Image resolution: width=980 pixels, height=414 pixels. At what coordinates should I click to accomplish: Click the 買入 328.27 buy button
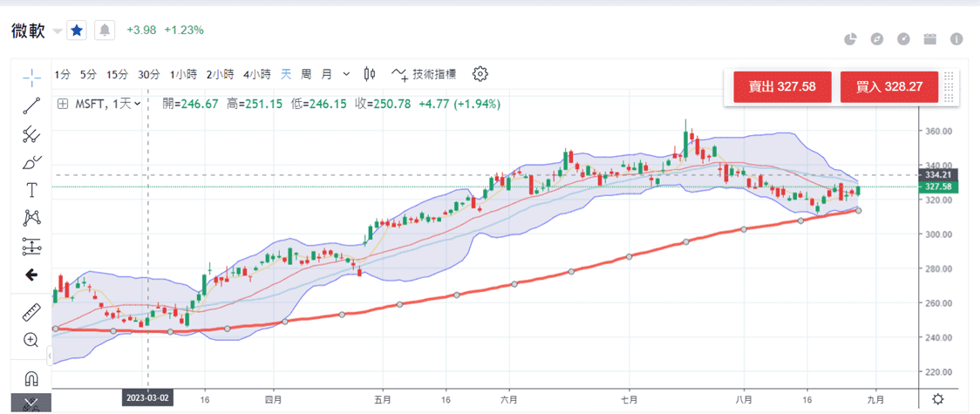tap(889, 87)
